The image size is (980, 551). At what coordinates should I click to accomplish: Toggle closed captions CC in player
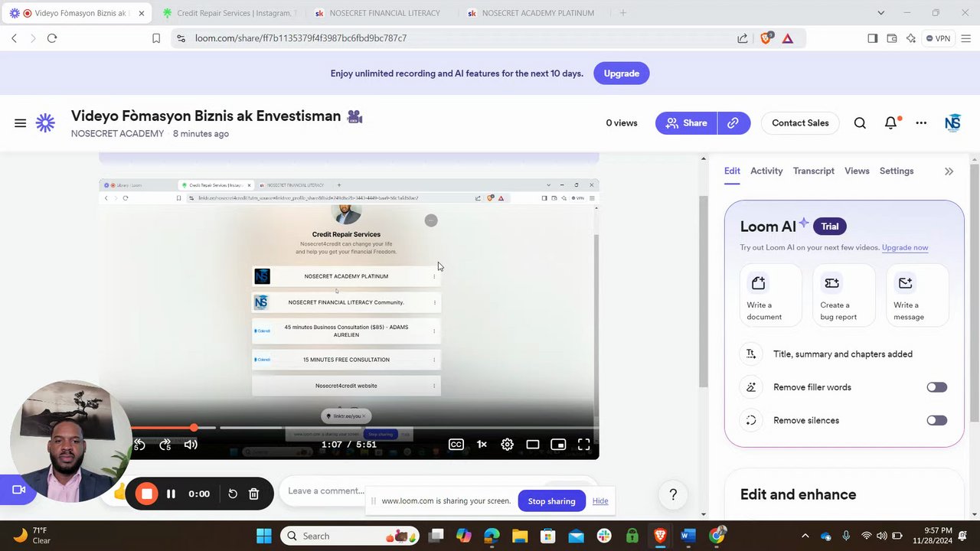[x=456, y=445]
